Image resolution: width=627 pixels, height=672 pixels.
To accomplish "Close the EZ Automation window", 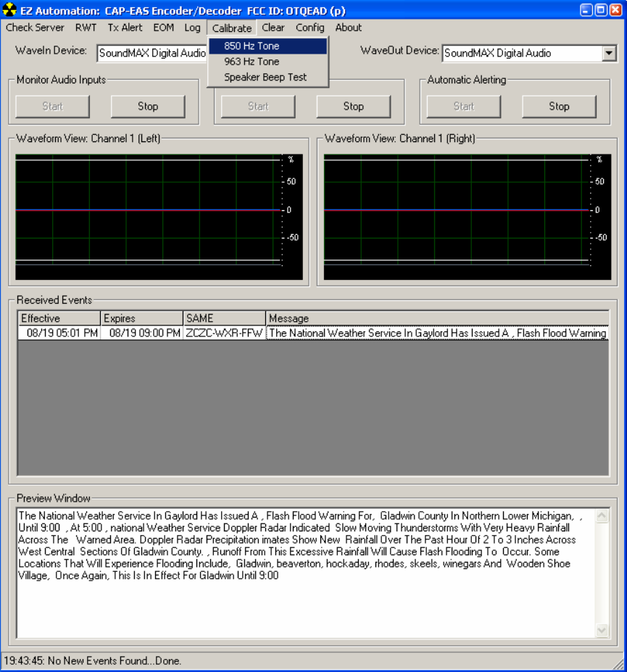I will (x=616, y=10).
